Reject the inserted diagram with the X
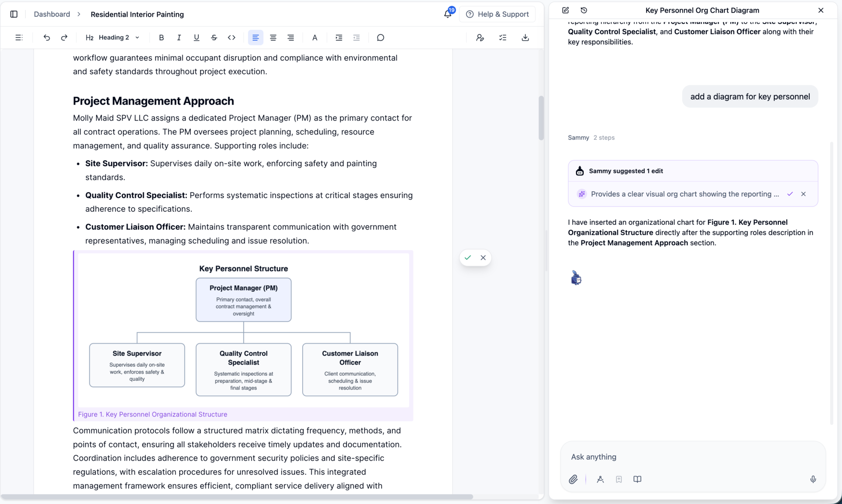 483,258
